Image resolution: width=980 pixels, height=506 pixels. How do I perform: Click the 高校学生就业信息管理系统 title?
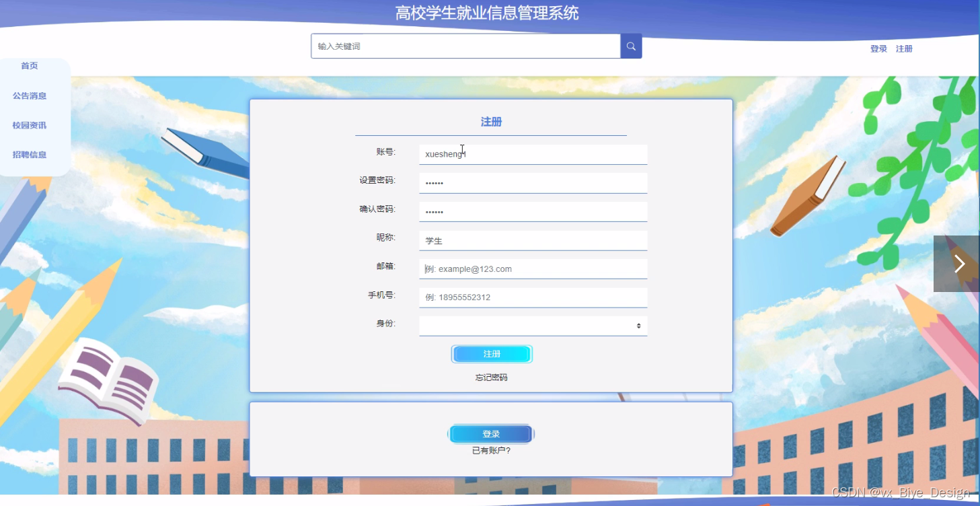click(x=487, y=13)
